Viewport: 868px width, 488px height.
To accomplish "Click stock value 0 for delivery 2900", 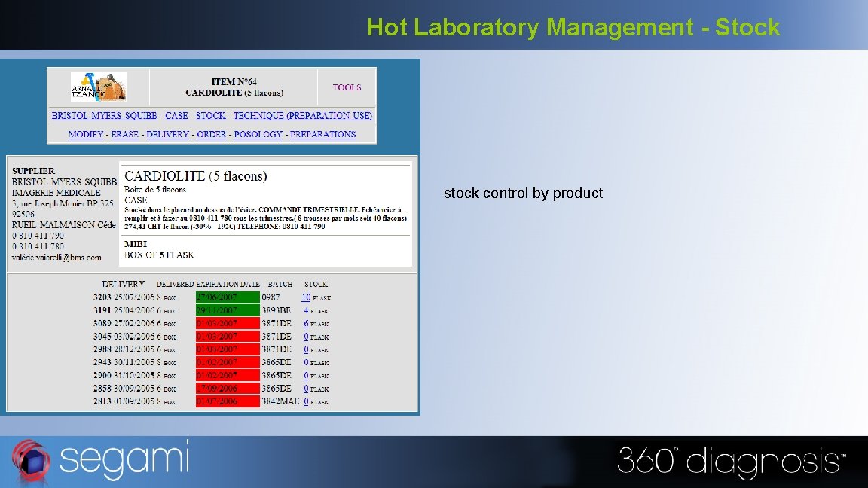I will point(306,376).
